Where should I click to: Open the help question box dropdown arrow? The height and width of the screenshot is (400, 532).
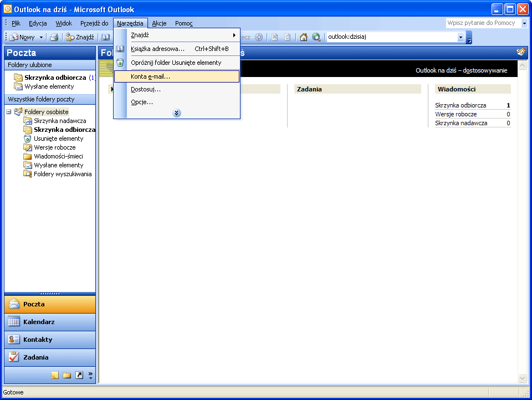point(524,23)
